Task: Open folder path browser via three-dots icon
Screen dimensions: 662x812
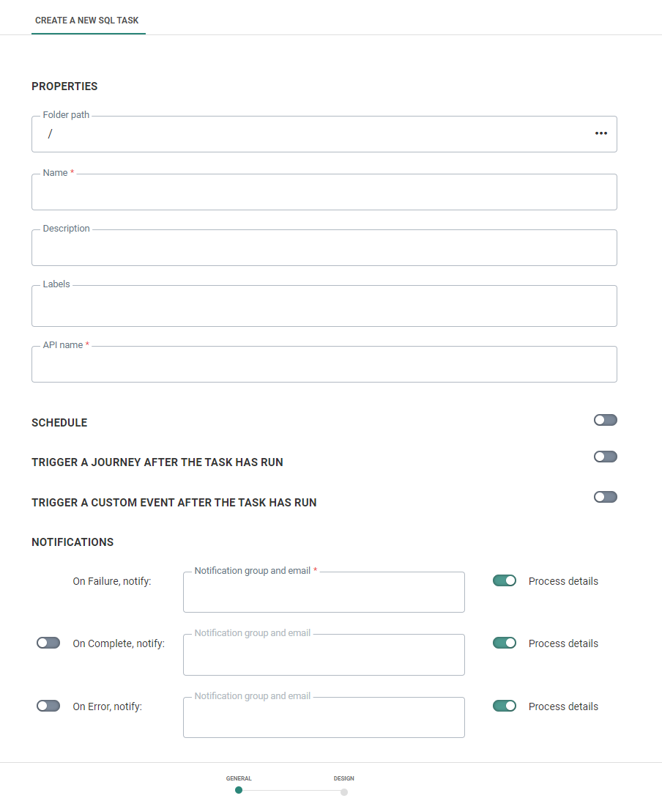Action: (x=601, y=133)
